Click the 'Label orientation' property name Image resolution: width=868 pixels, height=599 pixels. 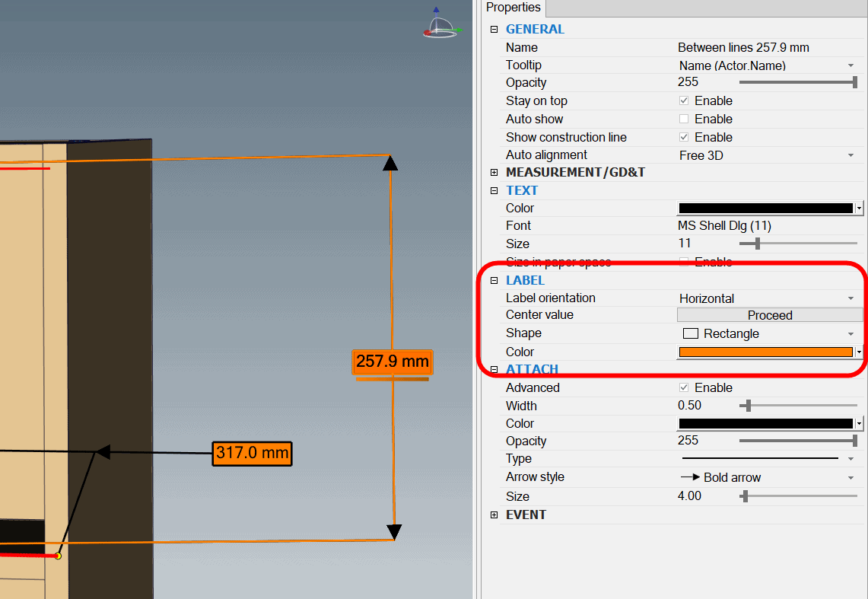pos(550,298)
